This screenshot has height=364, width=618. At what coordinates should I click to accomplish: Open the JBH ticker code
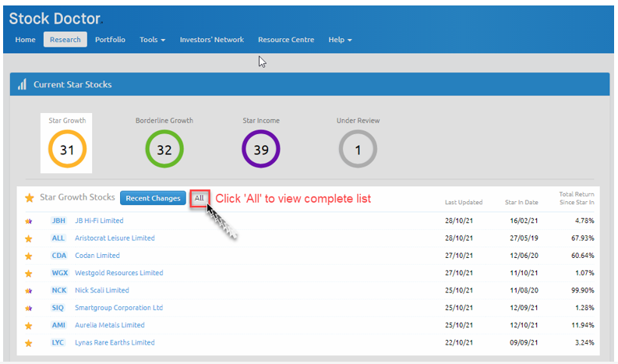coord(58,221)
